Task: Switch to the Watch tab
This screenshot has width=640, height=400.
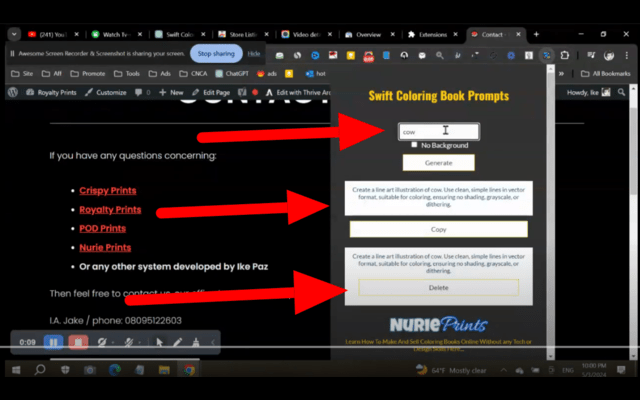Action: tap(116, 35)
